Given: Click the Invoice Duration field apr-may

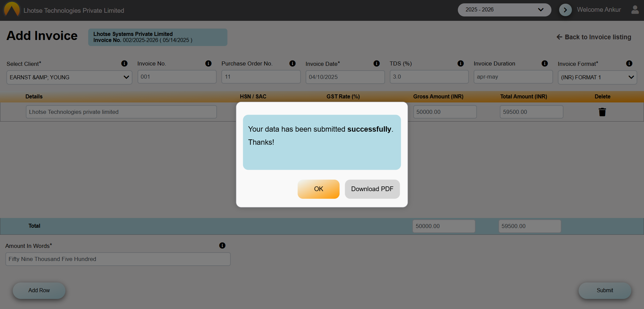Looking at the screenshot, I should (513, 77).
